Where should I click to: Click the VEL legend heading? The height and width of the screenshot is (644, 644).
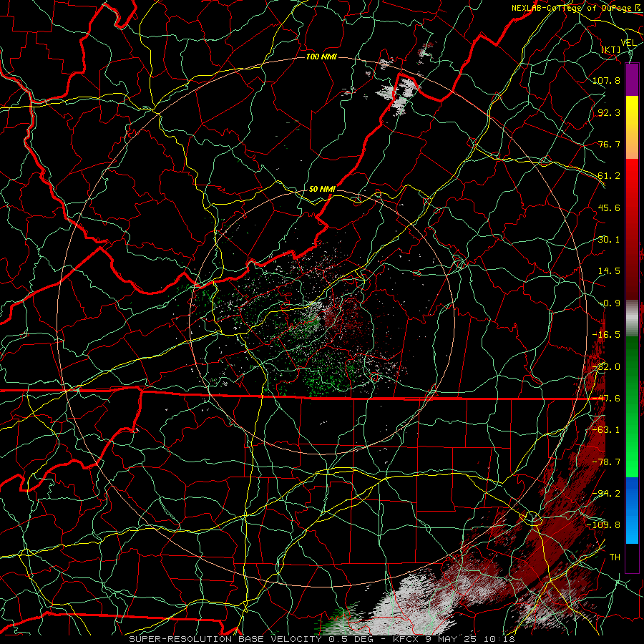[628, 43]
